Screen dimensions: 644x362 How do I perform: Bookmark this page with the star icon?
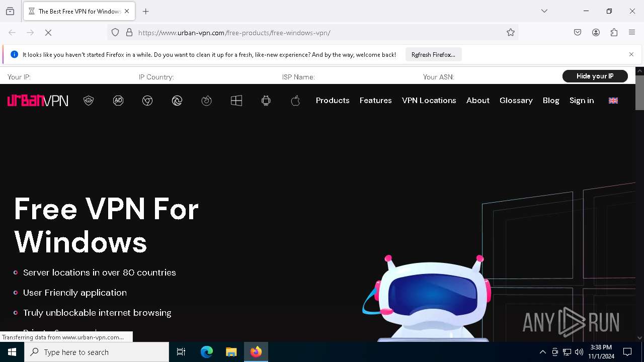pyautogui.click(x=511, y=33)
